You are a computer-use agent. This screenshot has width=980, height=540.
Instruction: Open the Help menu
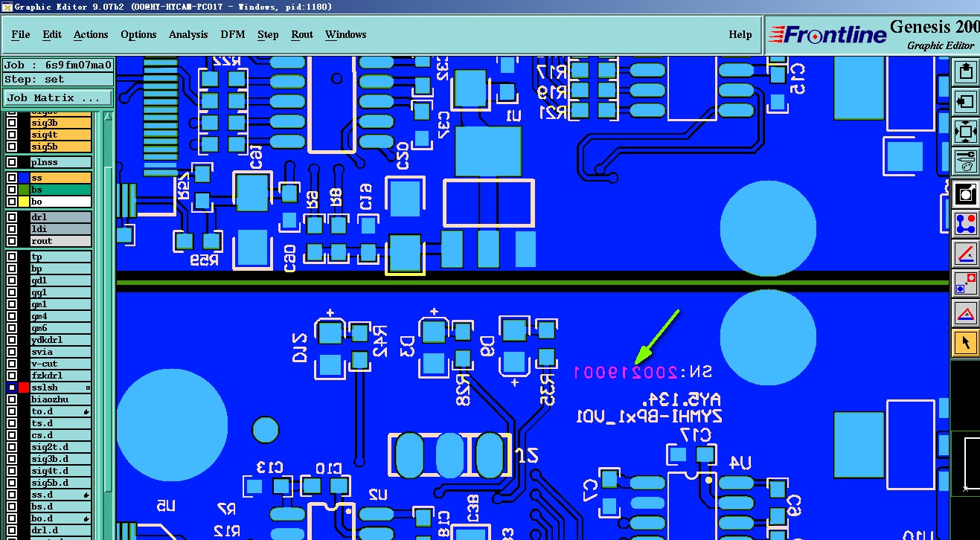[x=740, y=34]
